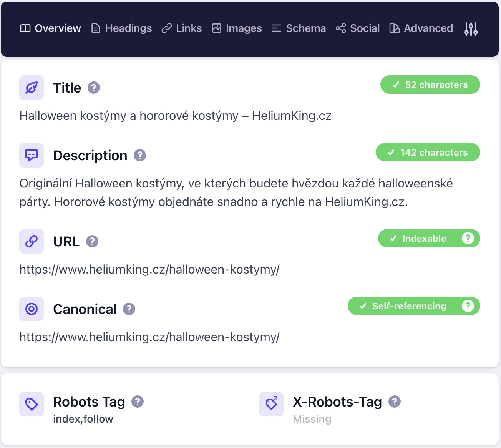The height and width of the screenshot is (448, 501).
Task: Click the 142 characters badge
Action: pos(428,152)
